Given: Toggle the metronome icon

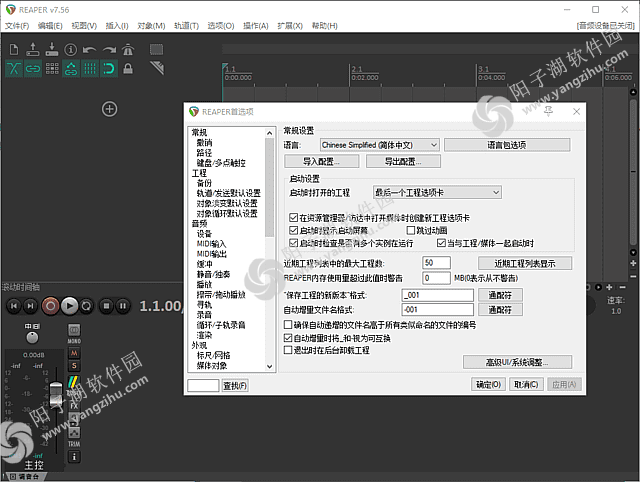Looking at the screenshot, I should (128, 49).
